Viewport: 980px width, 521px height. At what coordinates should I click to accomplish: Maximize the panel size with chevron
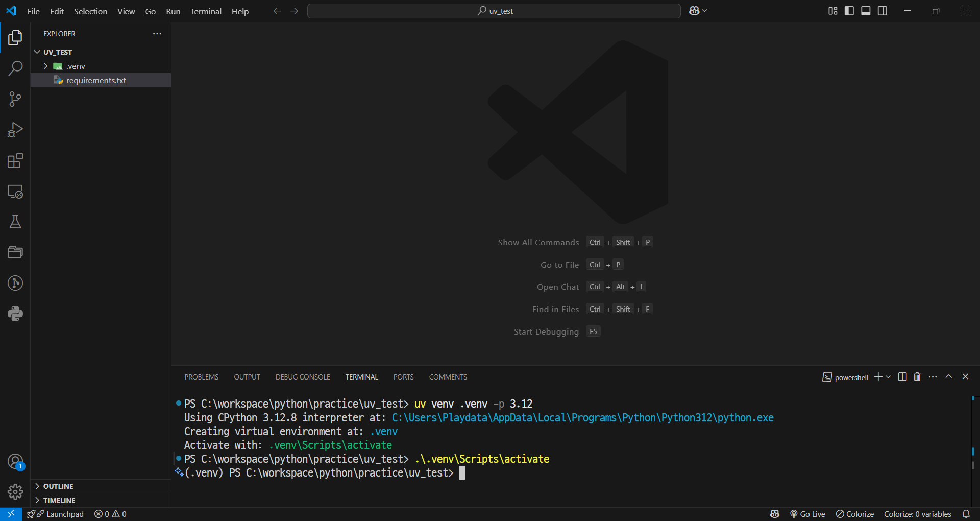[x=949, y=376]
